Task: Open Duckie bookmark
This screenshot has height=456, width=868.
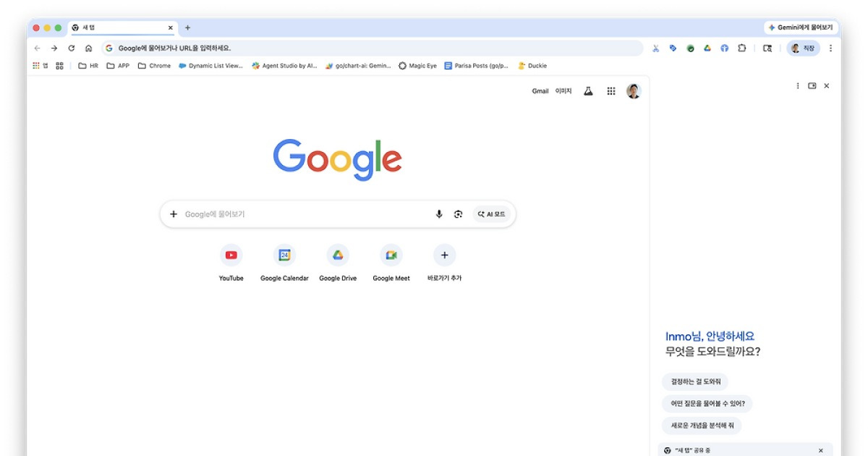Action: coord(532,66)
